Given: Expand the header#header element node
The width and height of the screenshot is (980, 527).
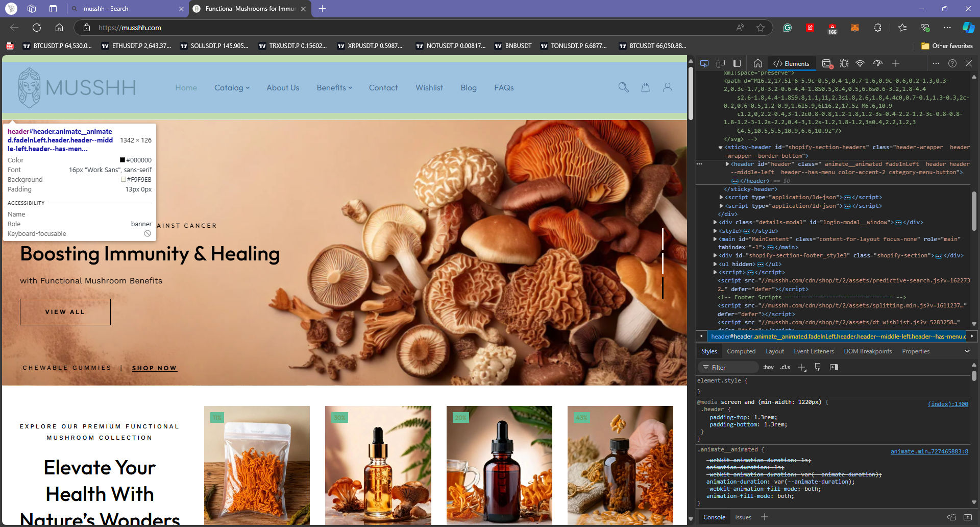Looking at the screenshot, I should 727,164.
